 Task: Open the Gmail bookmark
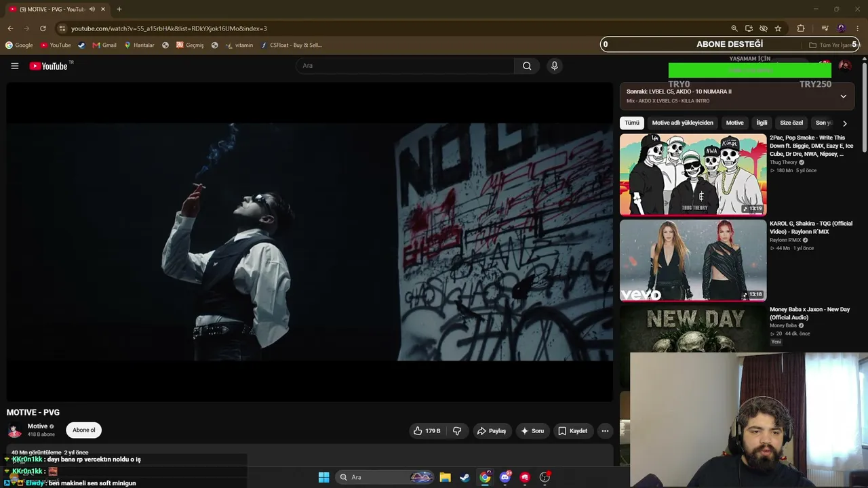click(104, 45)
